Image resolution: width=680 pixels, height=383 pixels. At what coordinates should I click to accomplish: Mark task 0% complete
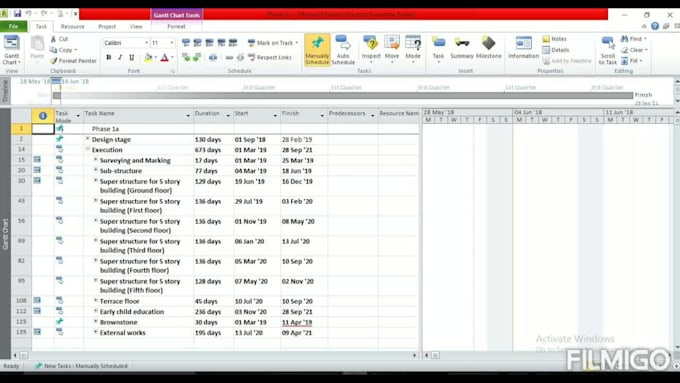coord(186,43)
